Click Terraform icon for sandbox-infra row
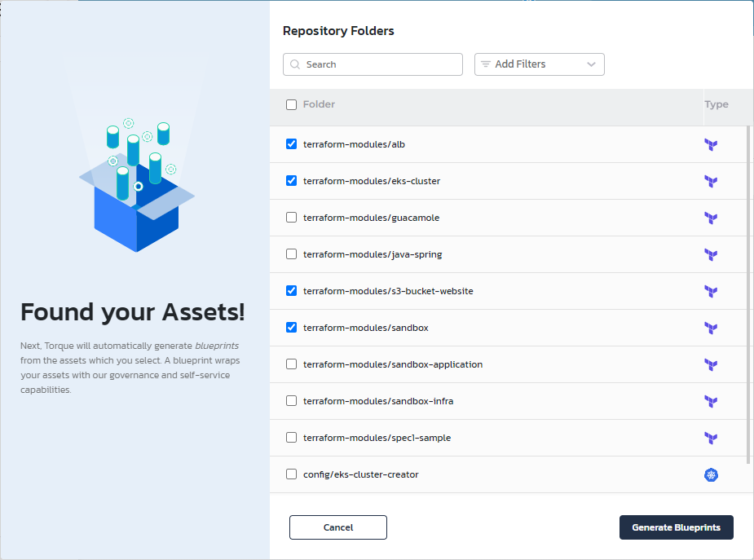The width and height of the screenshot is (754, 560). pyautogui.click(x=711, y=402)
